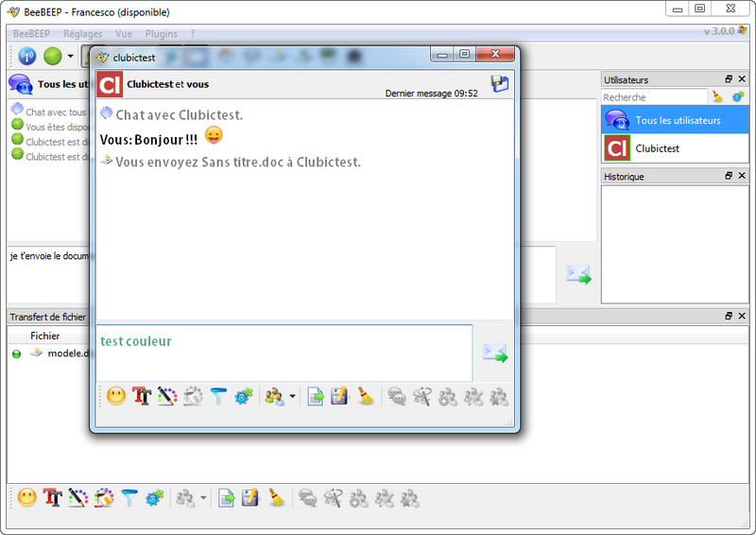Choose font color in main window bottom toolbar

pyautogui.click(x=78, y=497)
